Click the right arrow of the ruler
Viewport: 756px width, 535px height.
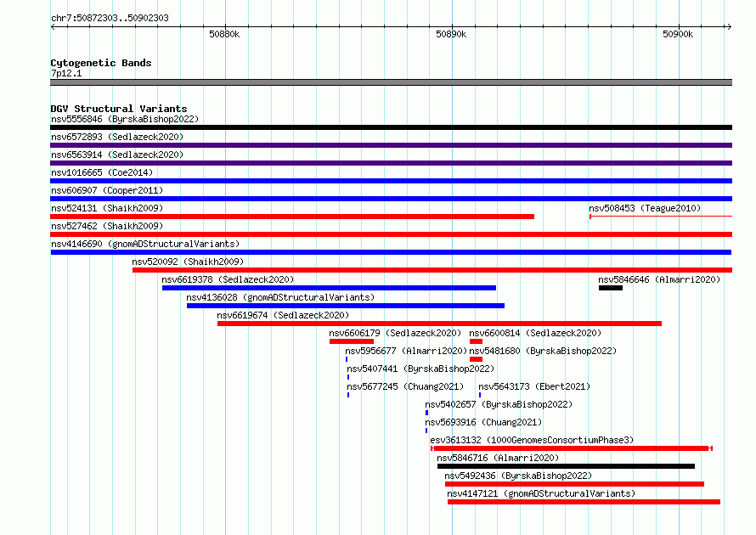tap(729, 26)
